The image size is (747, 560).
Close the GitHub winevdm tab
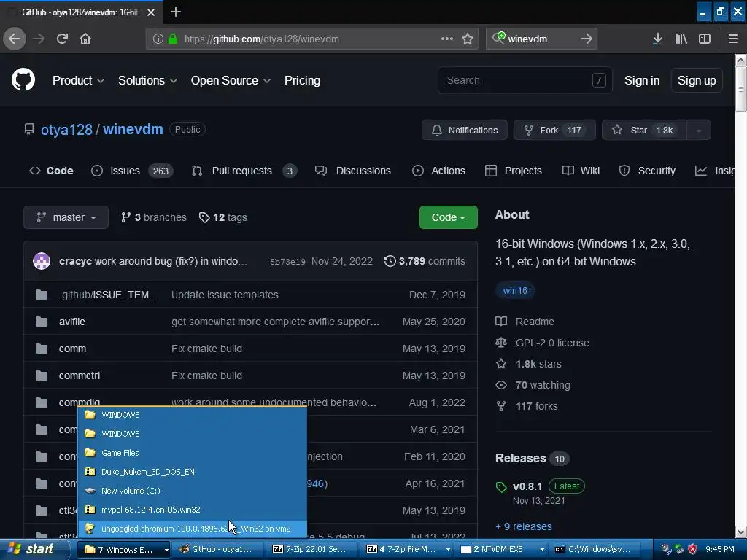tap(151, 12)
